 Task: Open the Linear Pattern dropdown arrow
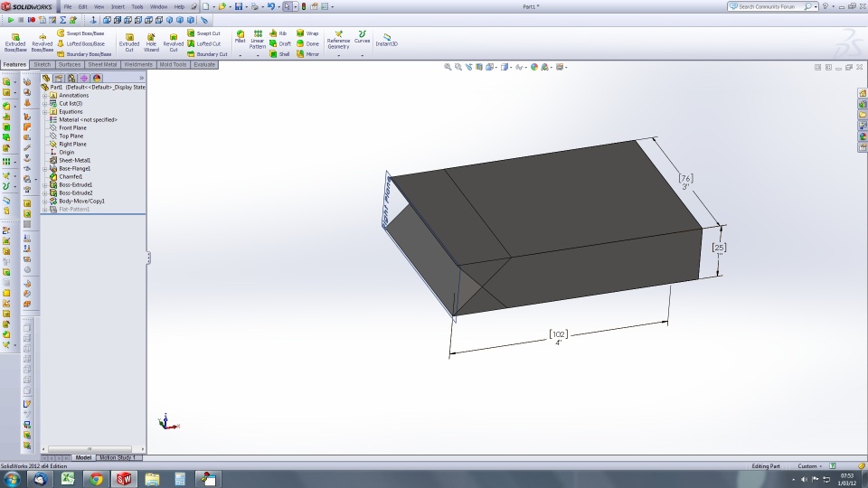(258, 55)
